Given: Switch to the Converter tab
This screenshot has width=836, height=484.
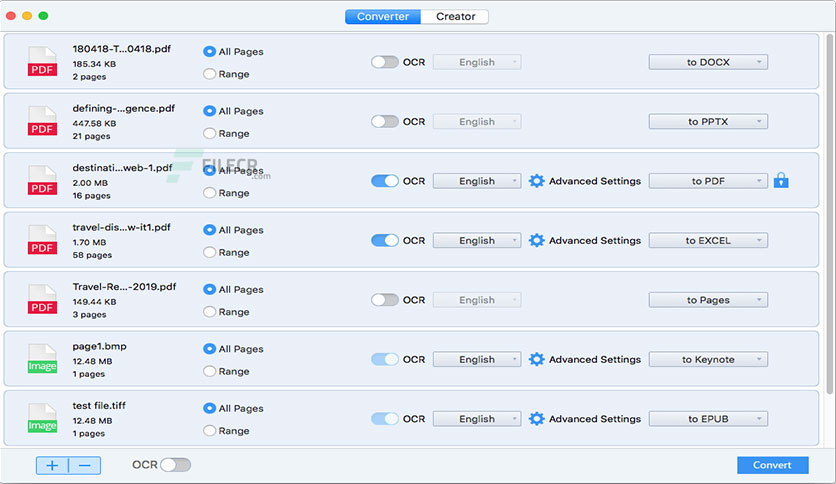Looking at the screenshot, I should (x=383, y=17).
